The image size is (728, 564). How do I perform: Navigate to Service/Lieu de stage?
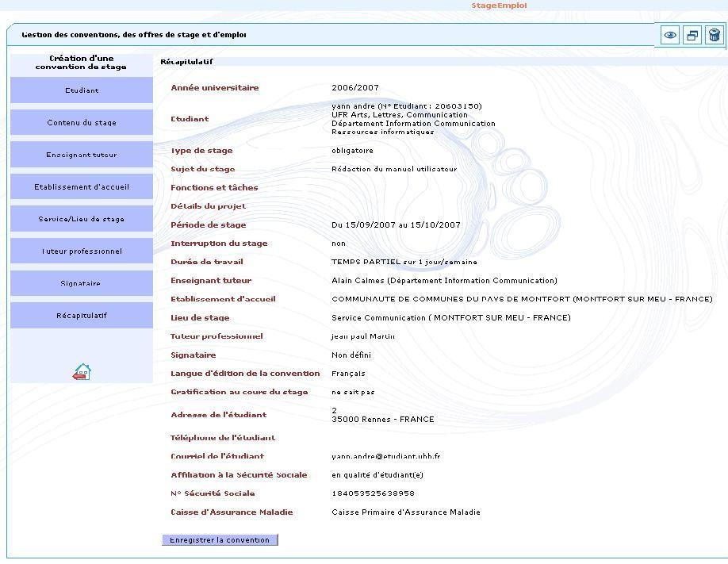click(x=82, y=219)
